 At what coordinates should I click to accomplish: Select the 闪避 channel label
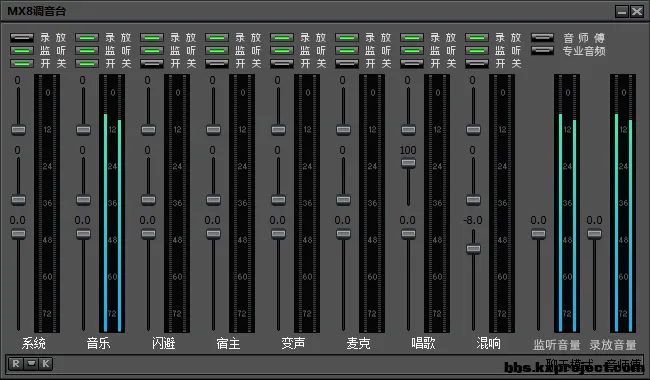(x=164, y=344)
